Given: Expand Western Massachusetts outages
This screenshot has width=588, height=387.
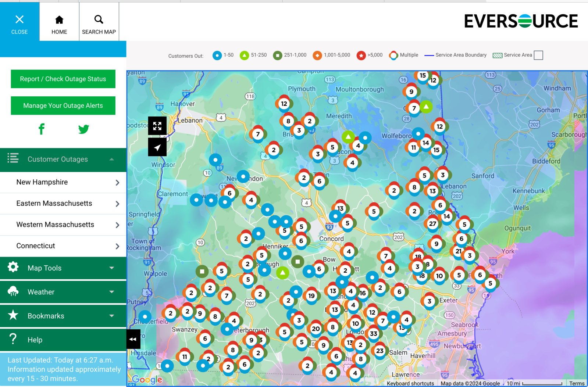Looking at the screenshot, I should click(63, 225).
